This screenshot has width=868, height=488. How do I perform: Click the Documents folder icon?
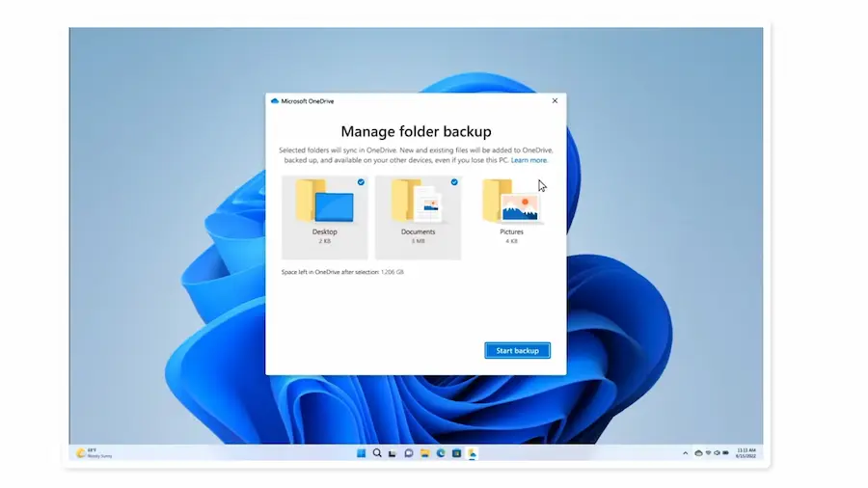[x=417, y=201]
